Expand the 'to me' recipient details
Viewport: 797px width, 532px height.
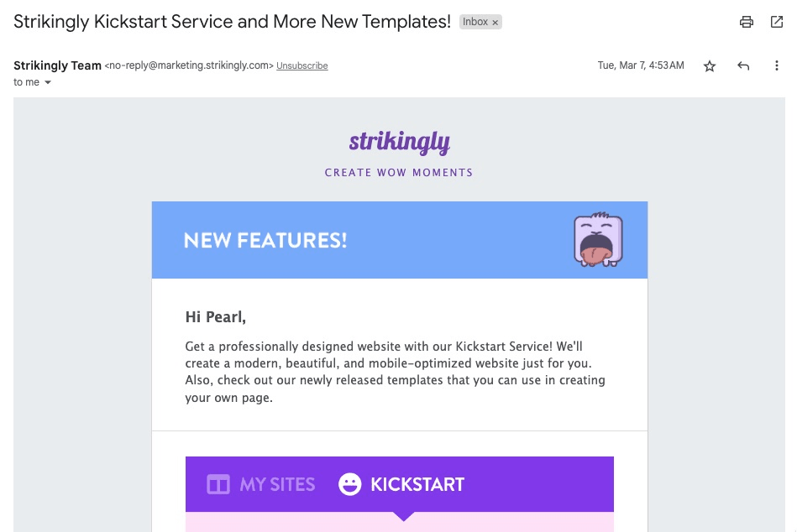25,82
